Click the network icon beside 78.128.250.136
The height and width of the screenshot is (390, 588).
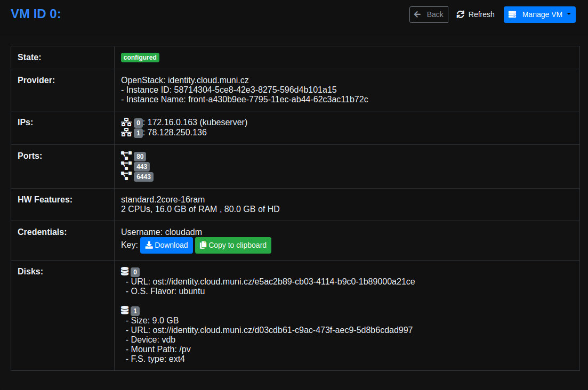pos(126,133)
